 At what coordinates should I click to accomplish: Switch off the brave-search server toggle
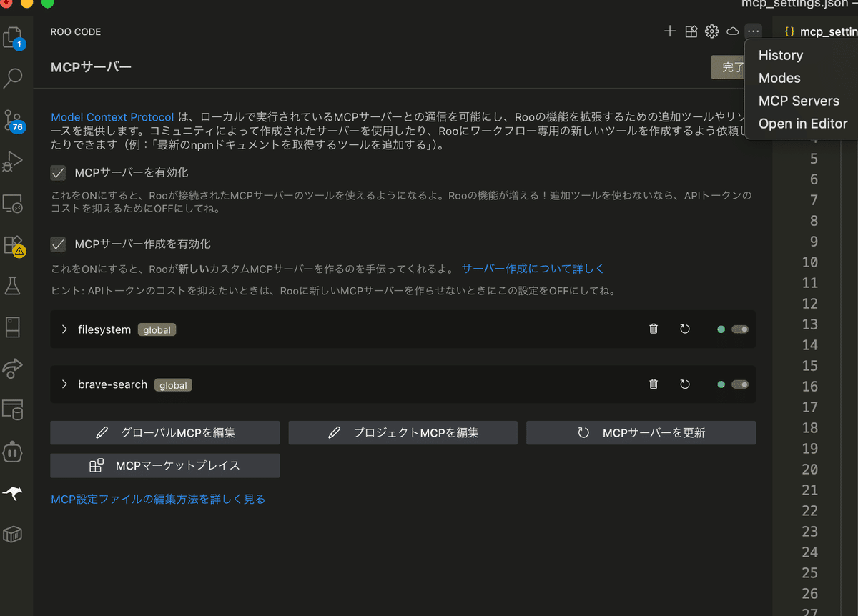(740, 384)
